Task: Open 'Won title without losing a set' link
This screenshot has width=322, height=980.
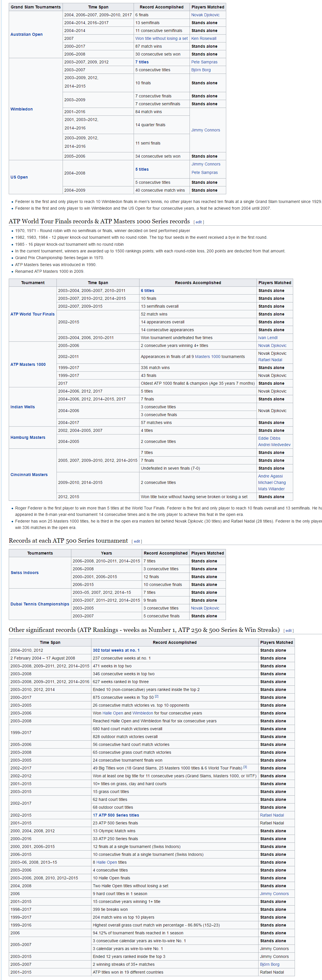Action: coord(161,38)
